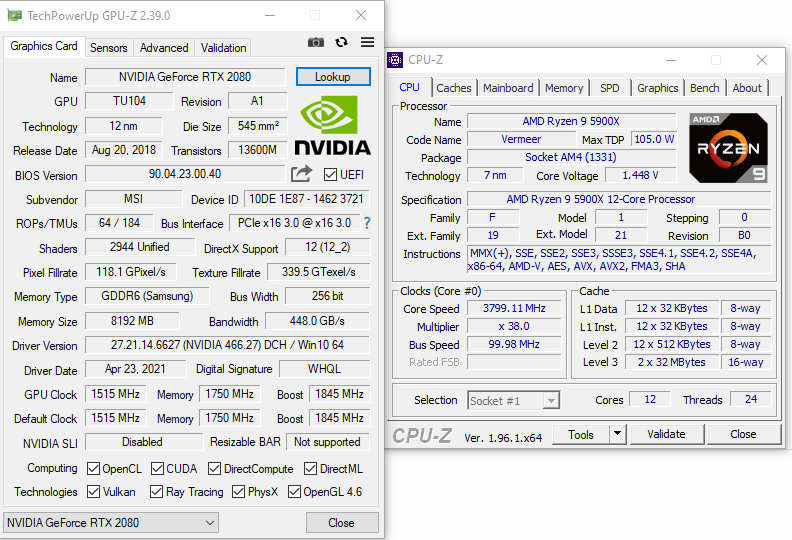Close the CPU-Z window with X
This screenshot has height=540, width=792.
(762, 60)
